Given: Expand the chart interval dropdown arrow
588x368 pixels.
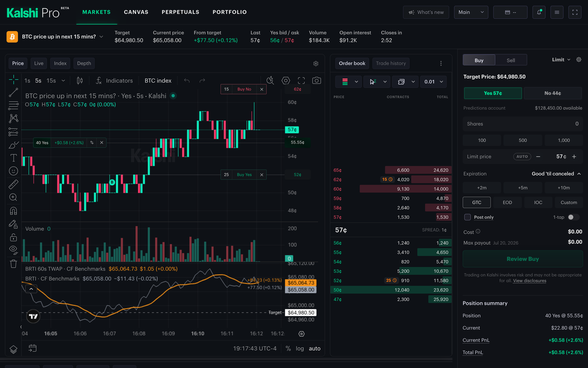Looking at the screenshot, I should [x=63, y=81].
